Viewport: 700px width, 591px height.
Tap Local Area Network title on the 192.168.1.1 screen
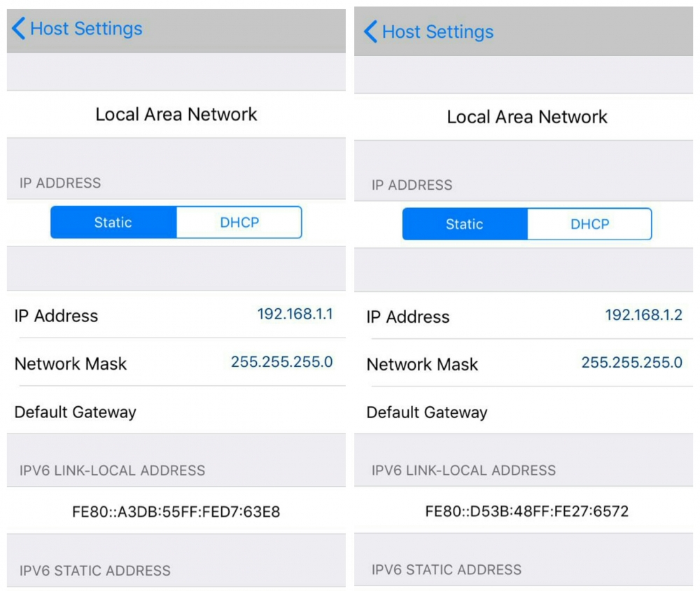coord(176,114)
